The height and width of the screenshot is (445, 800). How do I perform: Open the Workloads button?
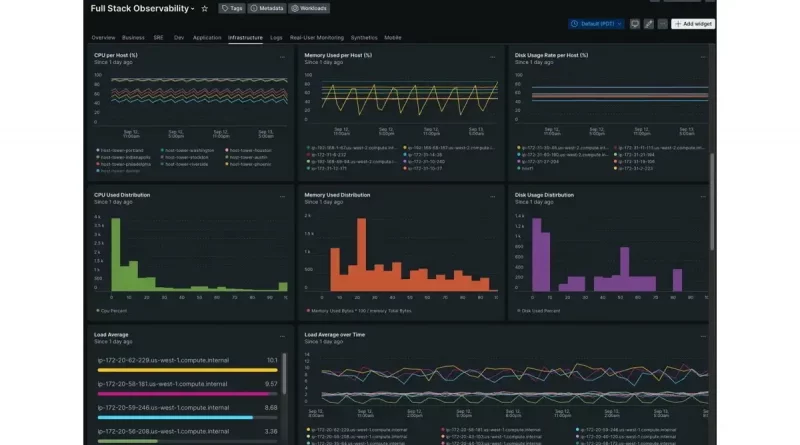(309, 8)
